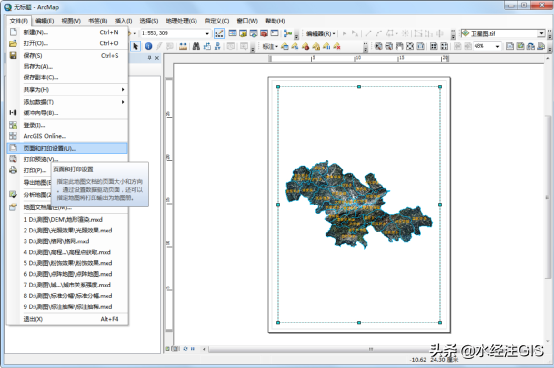
Task: Open the ArcToolbox red toolbox icon
Action: tap(264, 34)
